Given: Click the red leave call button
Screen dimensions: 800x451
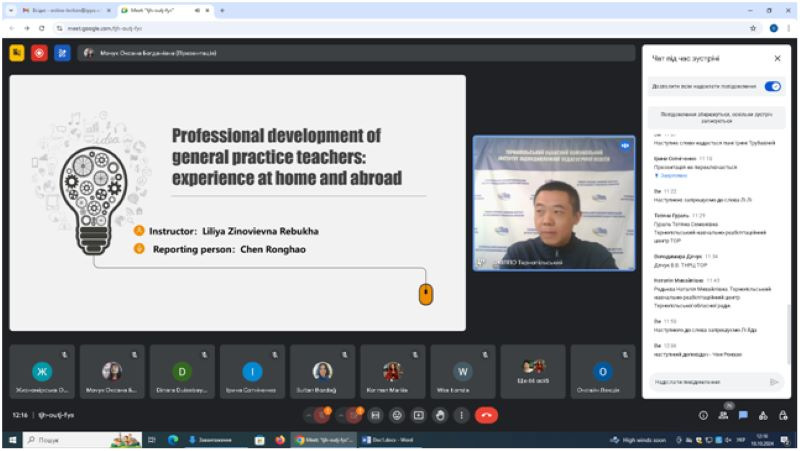Looking at the screenshot, I should pos(486,415).
